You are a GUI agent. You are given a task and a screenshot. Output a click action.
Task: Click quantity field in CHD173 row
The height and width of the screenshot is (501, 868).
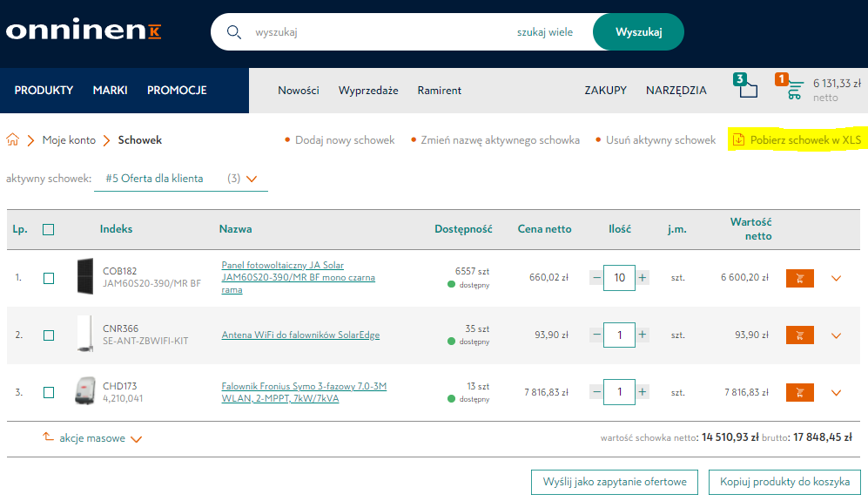620,392
